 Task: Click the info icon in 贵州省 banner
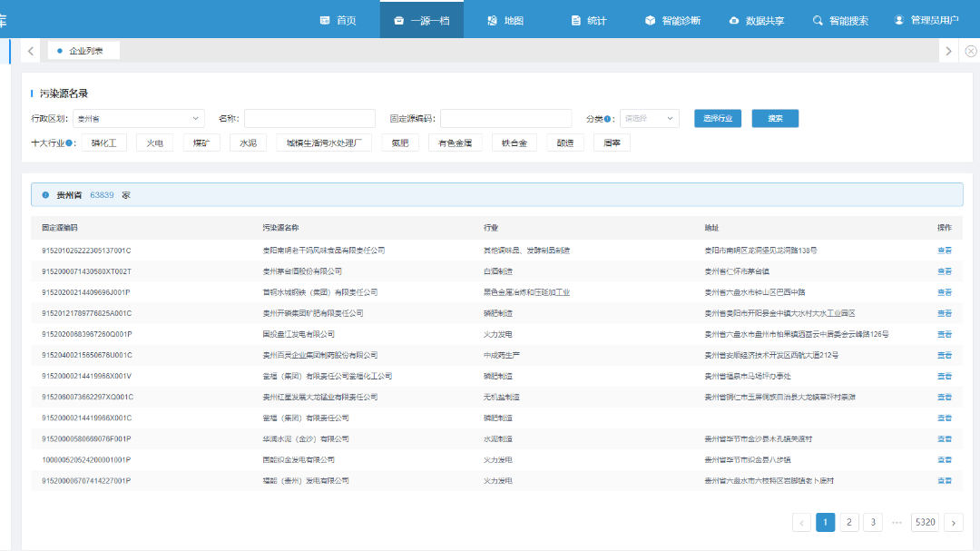pos(45,195)
